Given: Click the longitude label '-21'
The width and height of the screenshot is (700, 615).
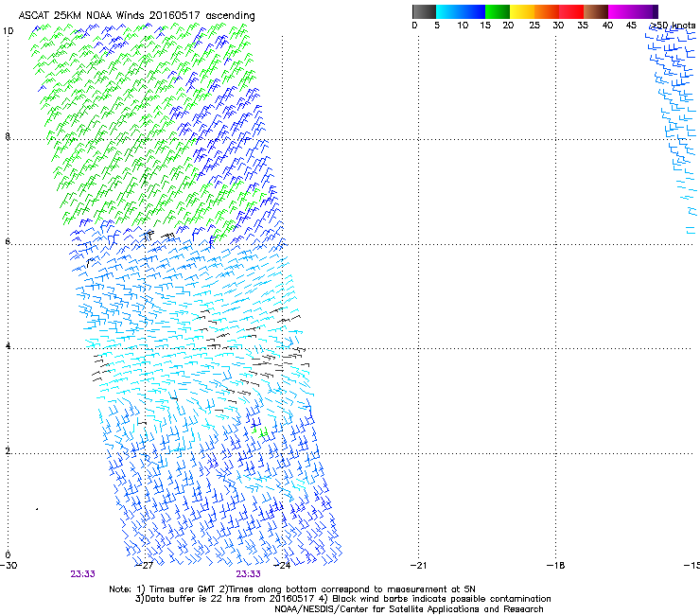Looking at the screenshot, I should click(x=418, y=566).
